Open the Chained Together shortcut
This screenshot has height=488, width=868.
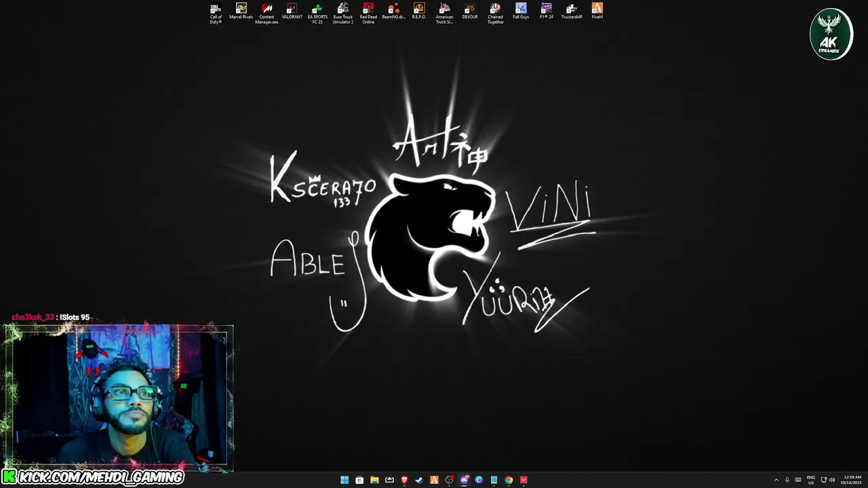click(x=495, y=13)
